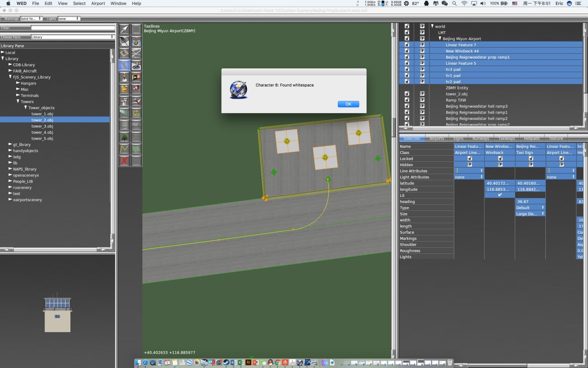Pick the Helipad tool
Image resolution: width=588 pixels, height=368 pixels.
tap(124, 53)
